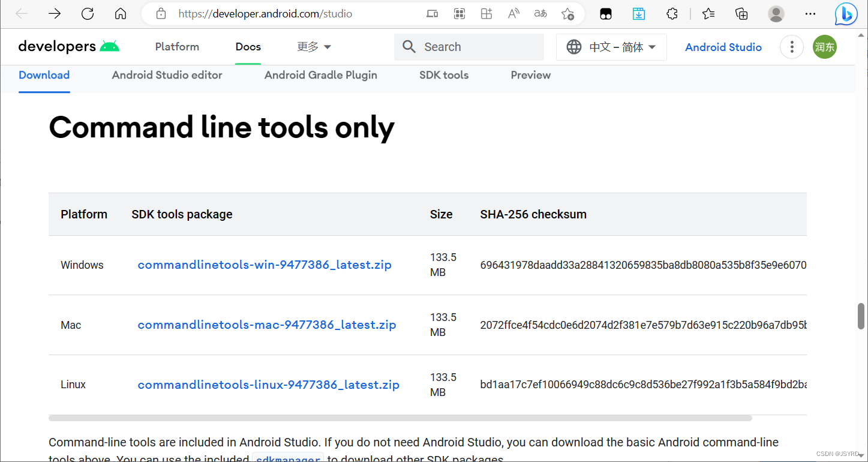Image resolution: width=868 pixels, height=462 pixels.
Task: Expand the 更多 navigation dropdown
Action: tap(314, 47)
